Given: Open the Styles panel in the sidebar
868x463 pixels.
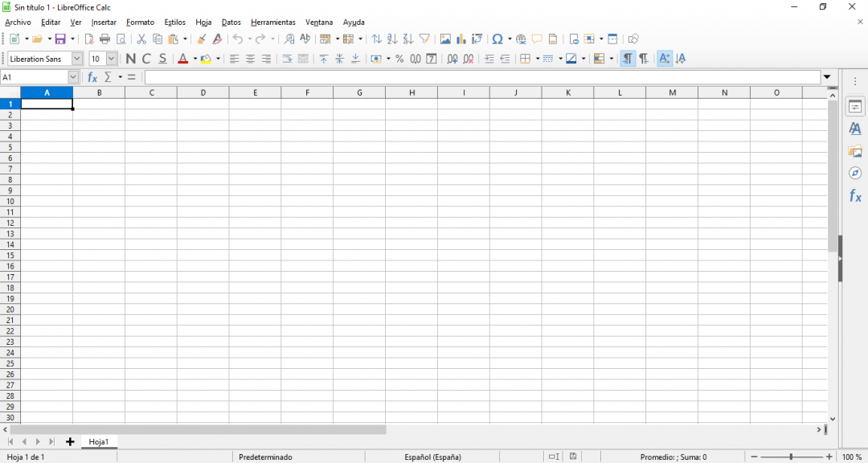Looking at the screenshot, I should tap(855, 128).
